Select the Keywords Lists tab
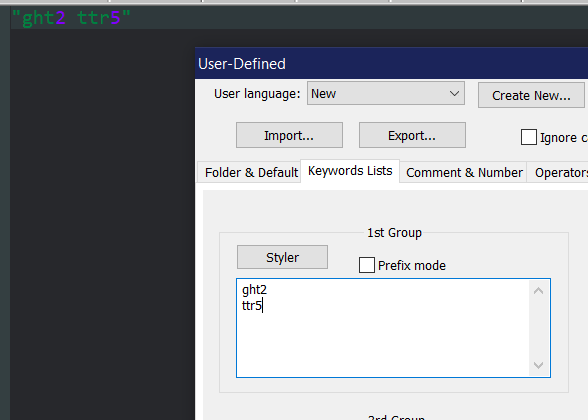 [x=350, y=171]
